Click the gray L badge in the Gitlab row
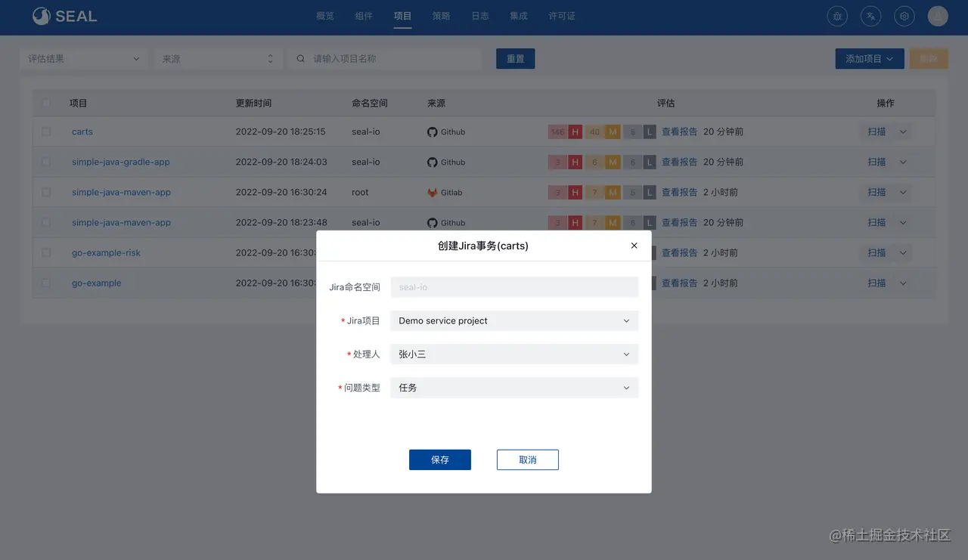This screenshot has height=560, width=968. coord(650,192)
